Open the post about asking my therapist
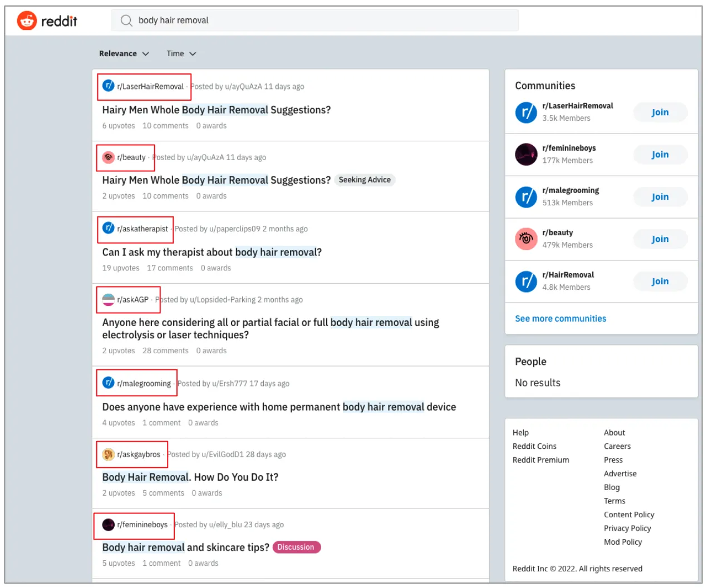Image resolution: width=708 pixels, height=588 pixels. (212, 253)
